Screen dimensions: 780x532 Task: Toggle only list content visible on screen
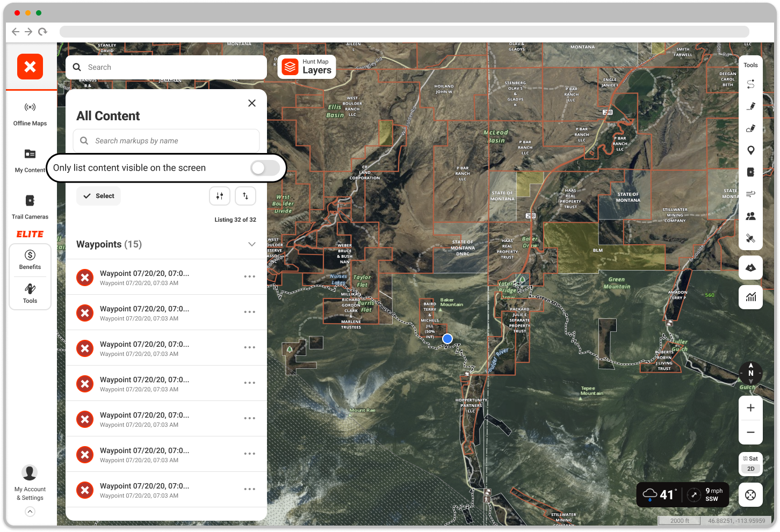(265, 168)
